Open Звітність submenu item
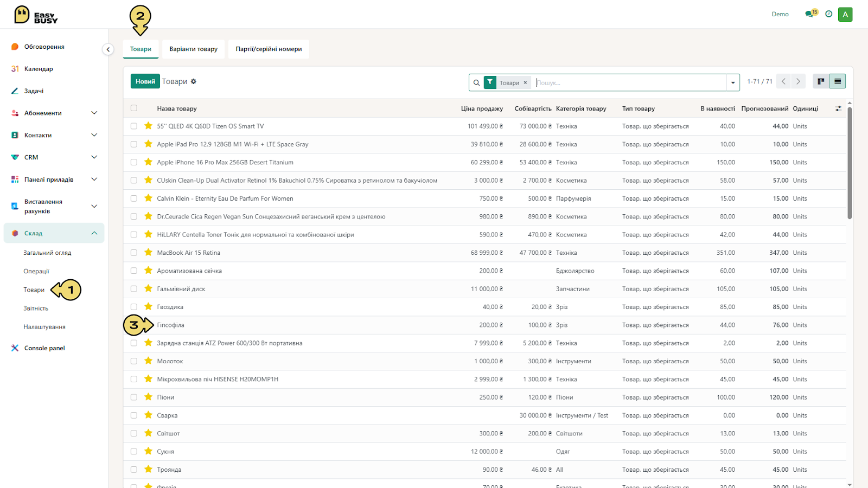 tap(36, 308)
